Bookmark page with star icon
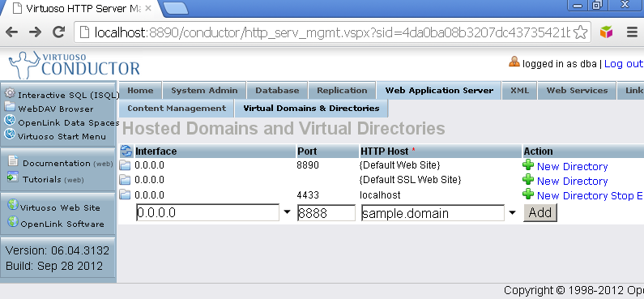Viewport: 644px width, 299px height. (x=580, y=32)
